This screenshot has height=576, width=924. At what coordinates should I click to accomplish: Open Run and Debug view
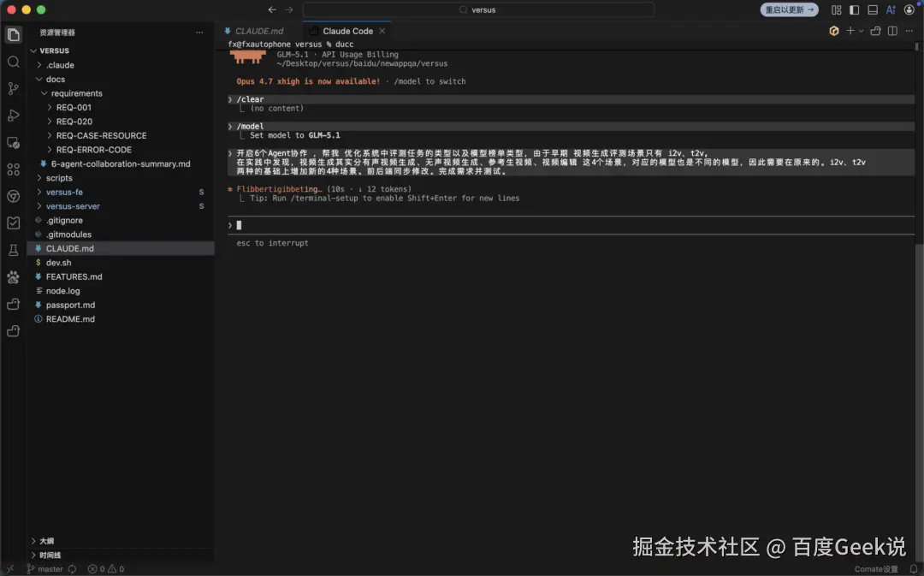pyautogui.click(x=13, y=116)
